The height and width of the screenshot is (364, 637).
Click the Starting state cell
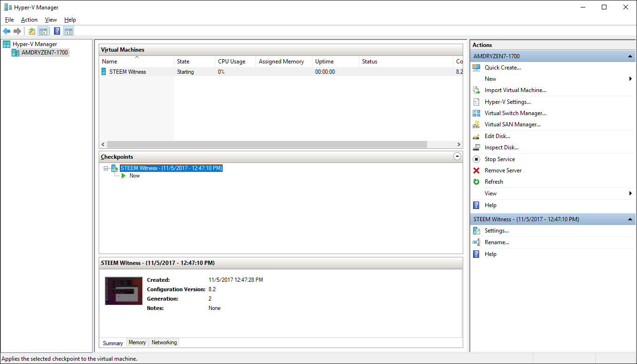pos(186,72)
